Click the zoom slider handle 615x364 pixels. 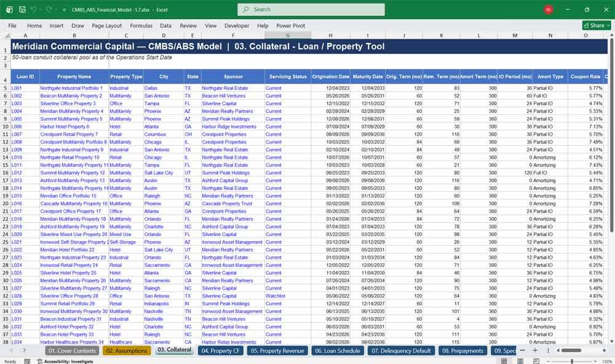pyautogui.click(x=572, y=362)
